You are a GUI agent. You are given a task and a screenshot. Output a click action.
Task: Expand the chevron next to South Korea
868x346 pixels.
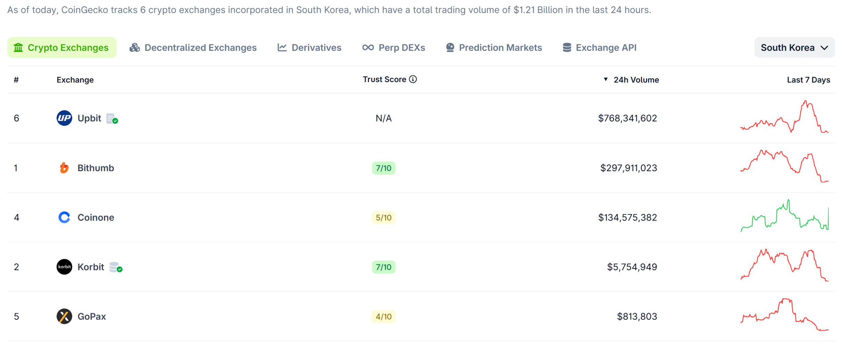pyautogui.click(x=825, y=48)
